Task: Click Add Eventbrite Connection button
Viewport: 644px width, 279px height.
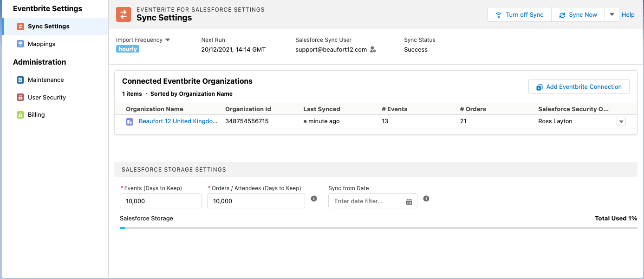Action: [579, 87]
